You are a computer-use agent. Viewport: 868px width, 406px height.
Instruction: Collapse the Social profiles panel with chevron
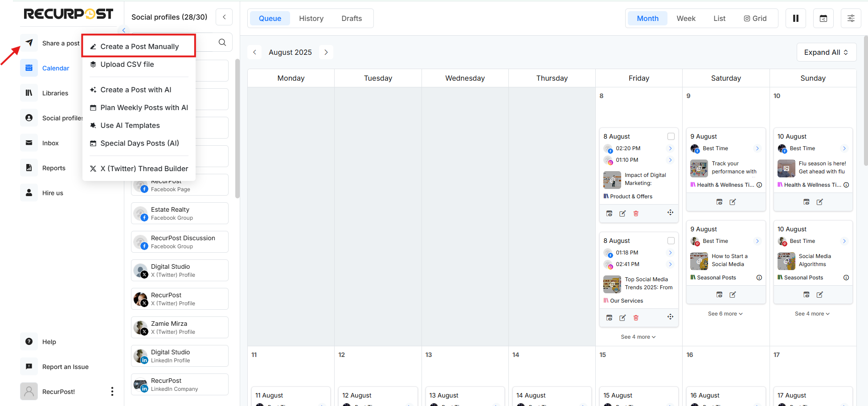(224, 17)
